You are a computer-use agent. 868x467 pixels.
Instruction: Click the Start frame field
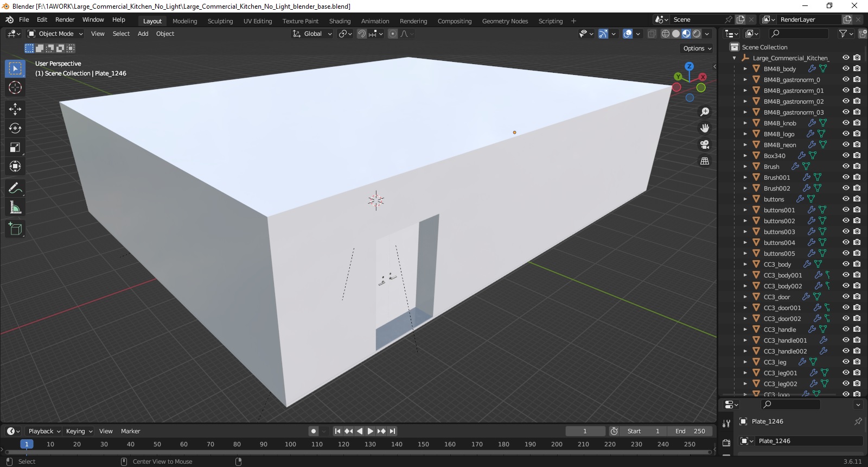click(644, 431)
